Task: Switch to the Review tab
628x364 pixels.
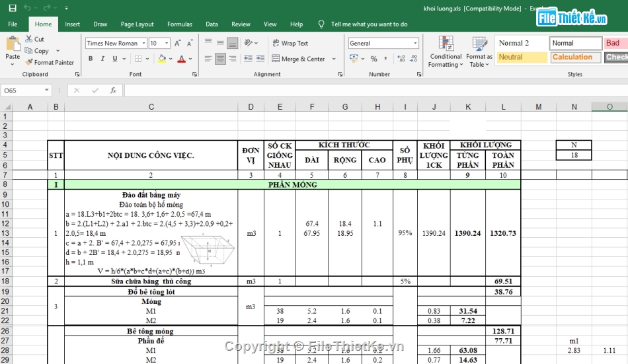Action: point(241,24)
